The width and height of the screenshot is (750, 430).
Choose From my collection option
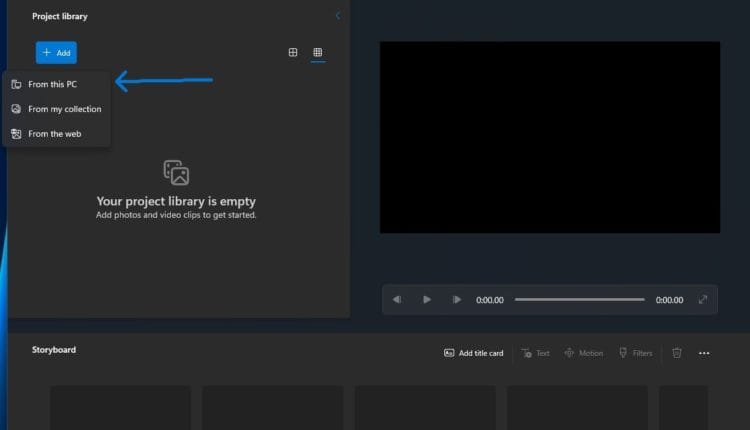click(56, 109)
